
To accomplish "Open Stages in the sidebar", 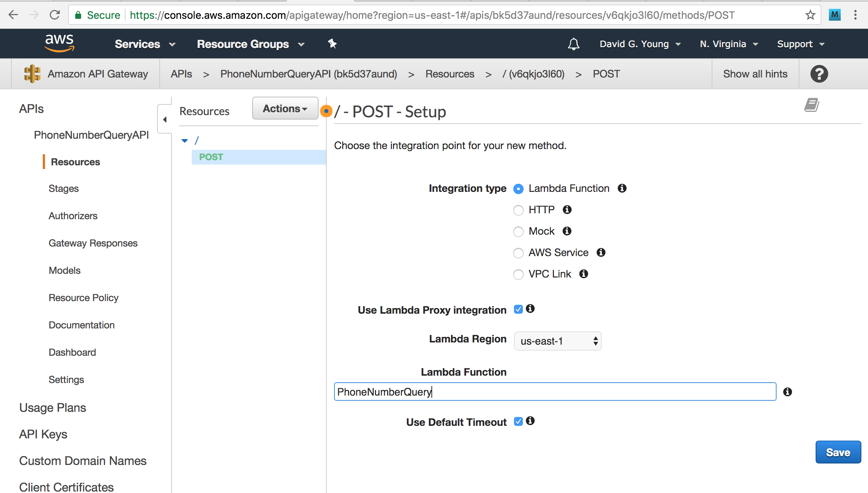I will (x=63, y=189).
